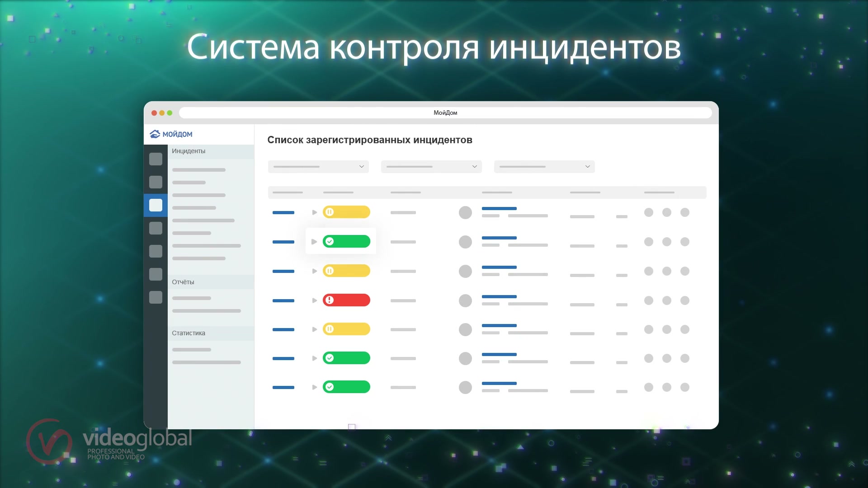Click the user avatar in last incident row

465,387
